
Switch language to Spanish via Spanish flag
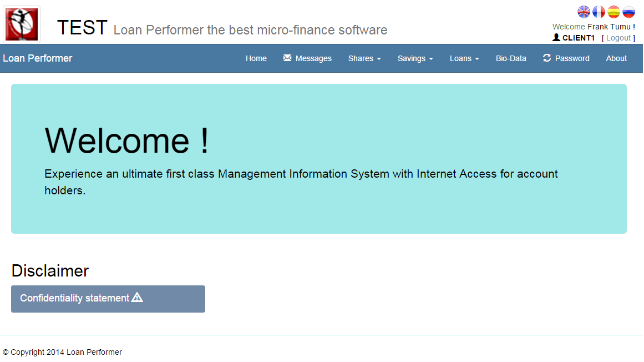613,12
